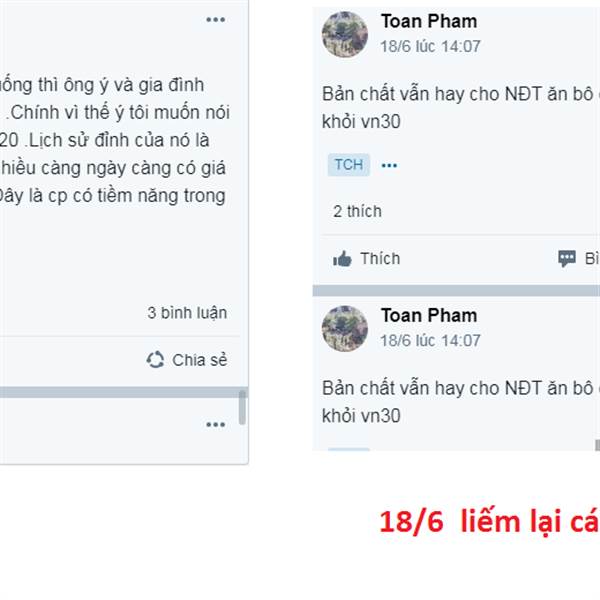600x600 pixels.
Task: Click the second post text khỏi vn30
Action: tap(361, 416)
